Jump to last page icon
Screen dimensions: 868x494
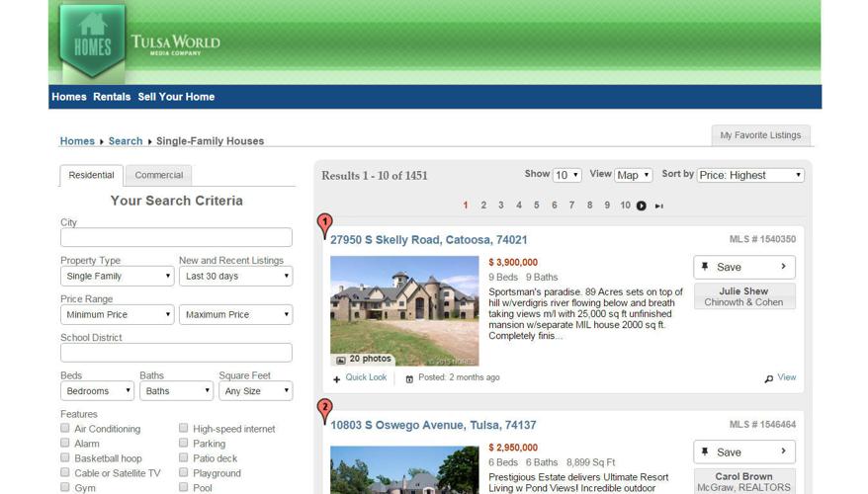pyautogui.click(x=658, y=206)
